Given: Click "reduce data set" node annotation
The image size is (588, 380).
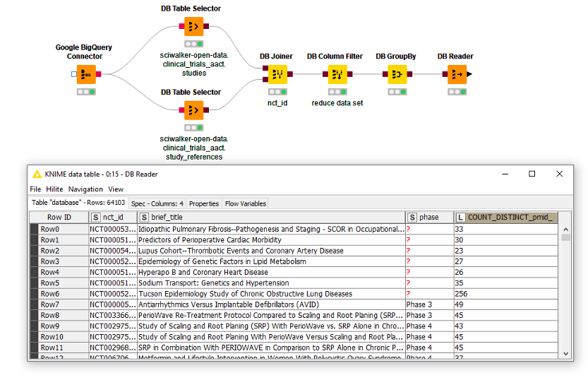Looking at the screenshot, I should [x=337, y=103].
